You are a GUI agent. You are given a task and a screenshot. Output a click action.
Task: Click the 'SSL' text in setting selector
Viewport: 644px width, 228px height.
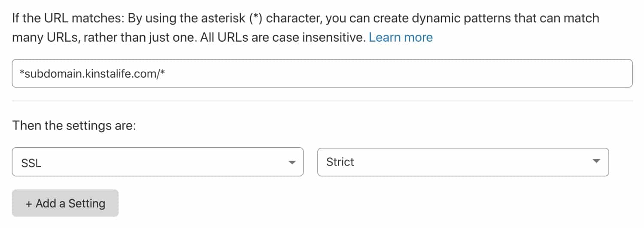click(x=31, y=163)
